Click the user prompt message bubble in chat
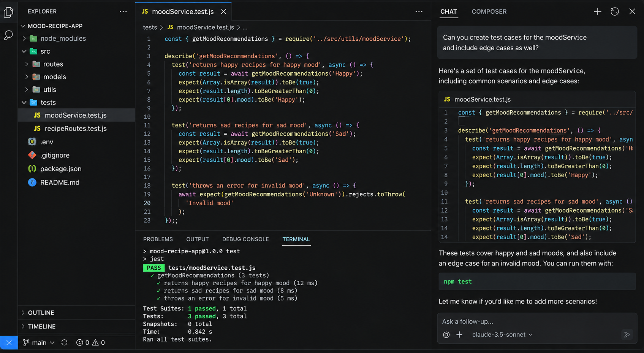The height and width of the screenshot is (353, 644). pos(537,43)
